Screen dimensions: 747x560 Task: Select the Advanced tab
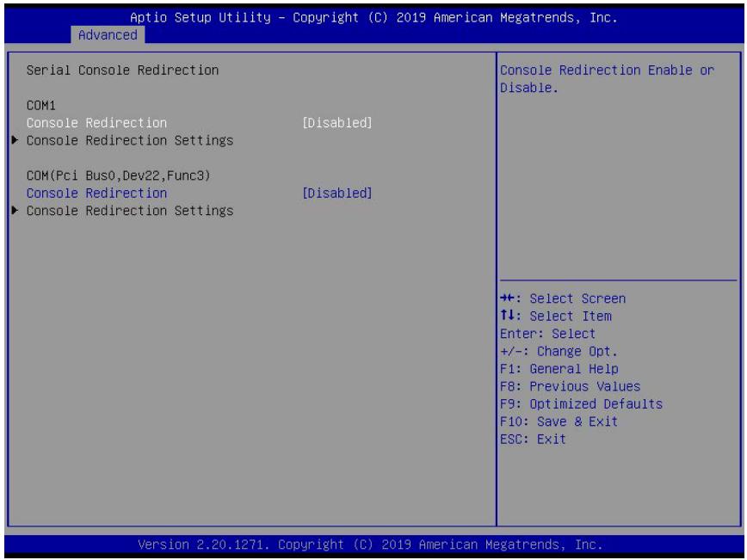click(x=108, y=34)
